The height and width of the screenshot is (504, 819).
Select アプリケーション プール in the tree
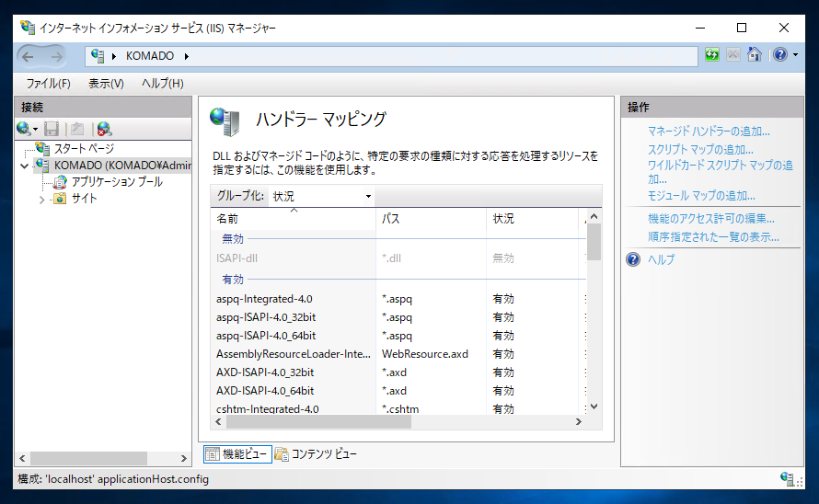tap(117, 182)
